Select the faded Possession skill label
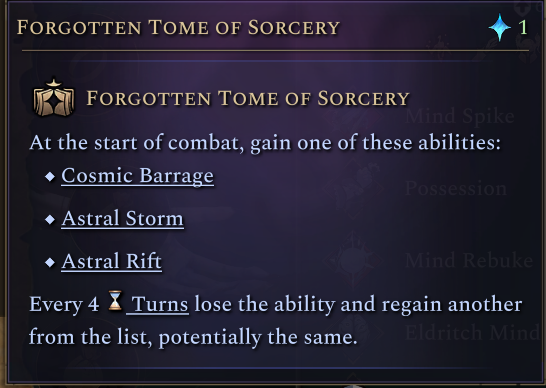This screenshot has width=546, height=388. [456, 188]
